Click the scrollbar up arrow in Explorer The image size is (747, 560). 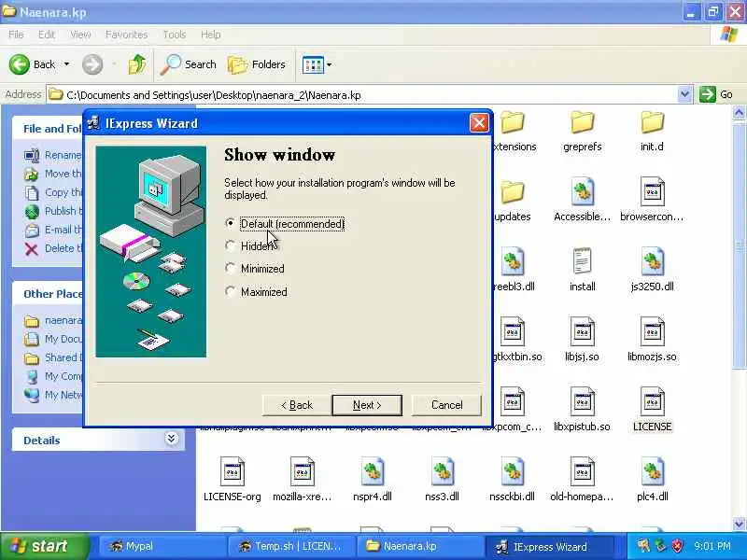[x=739, y=113]
